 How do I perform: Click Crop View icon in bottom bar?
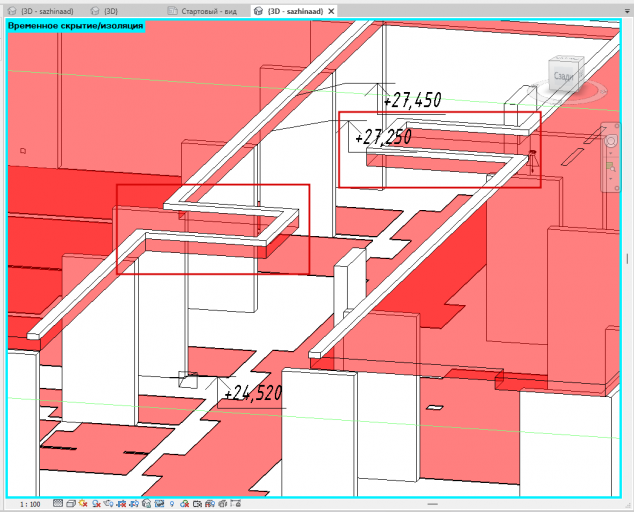click(x=121, y=504)
